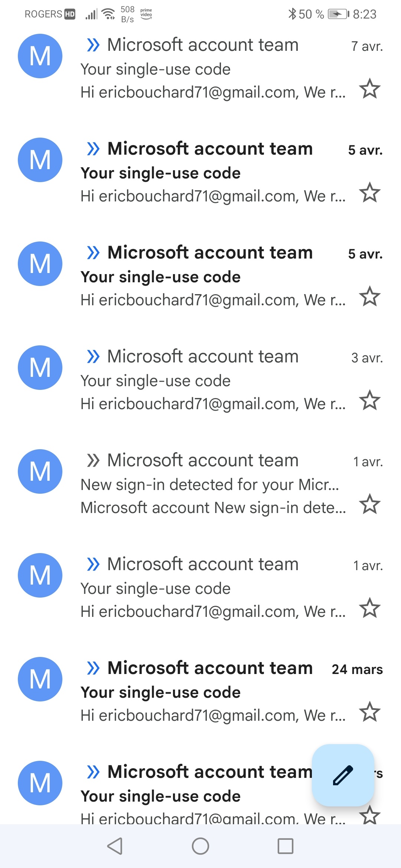Select avatar of the 24 mars email
This screenshot has width=401, height=868.
(40, 679)
